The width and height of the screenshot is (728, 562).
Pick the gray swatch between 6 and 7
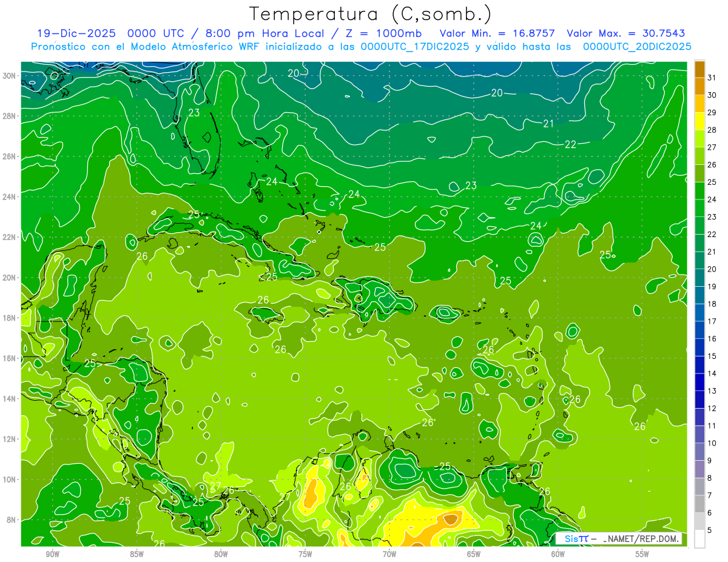pos(699,504)
